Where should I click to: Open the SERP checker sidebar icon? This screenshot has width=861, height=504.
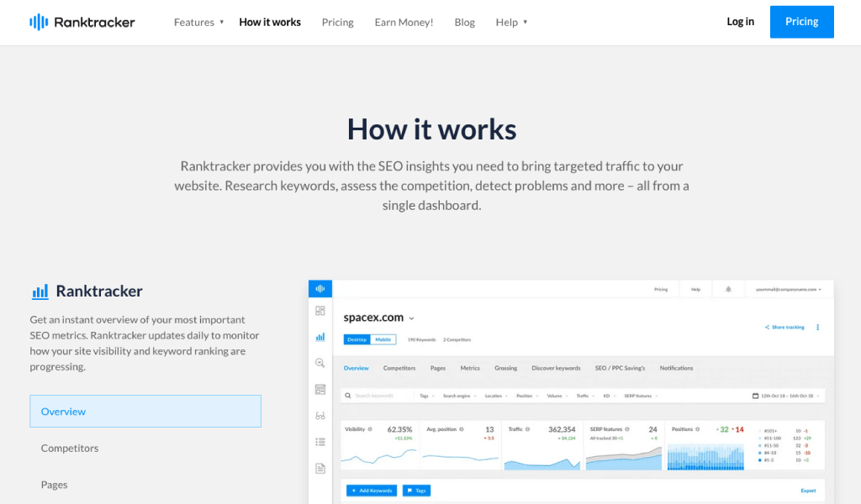click(320, 390)
